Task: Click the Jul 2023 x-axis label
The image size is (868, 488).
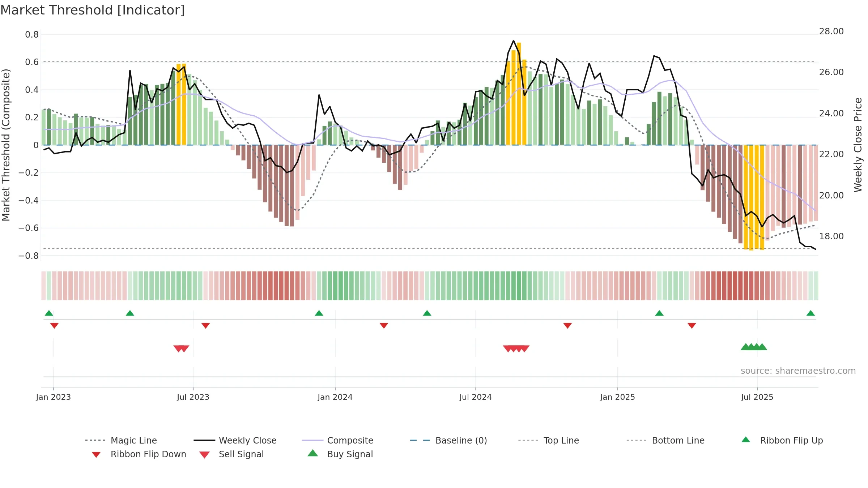Action: coord(193,397)
